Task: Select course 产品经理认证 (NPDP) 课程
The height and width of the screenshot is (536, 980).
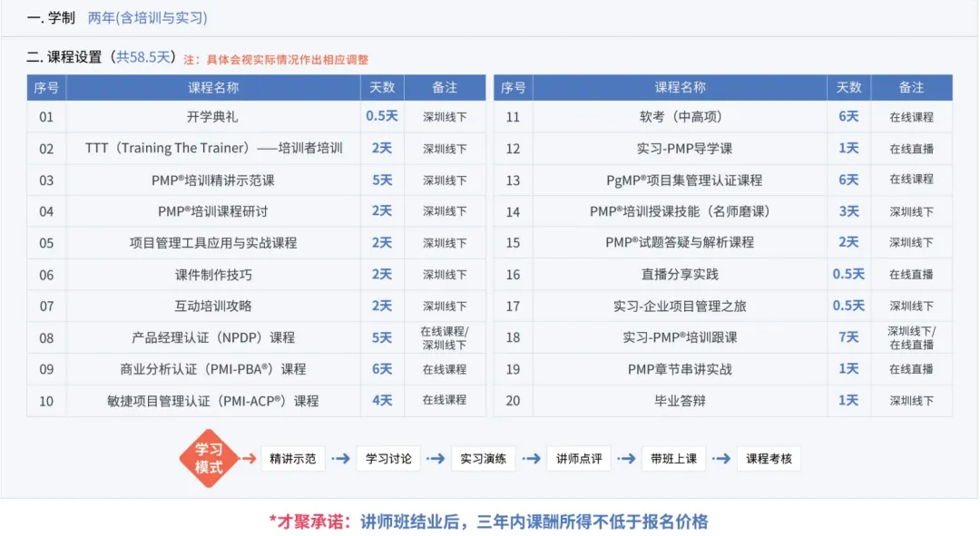Action: click(212, 337)
